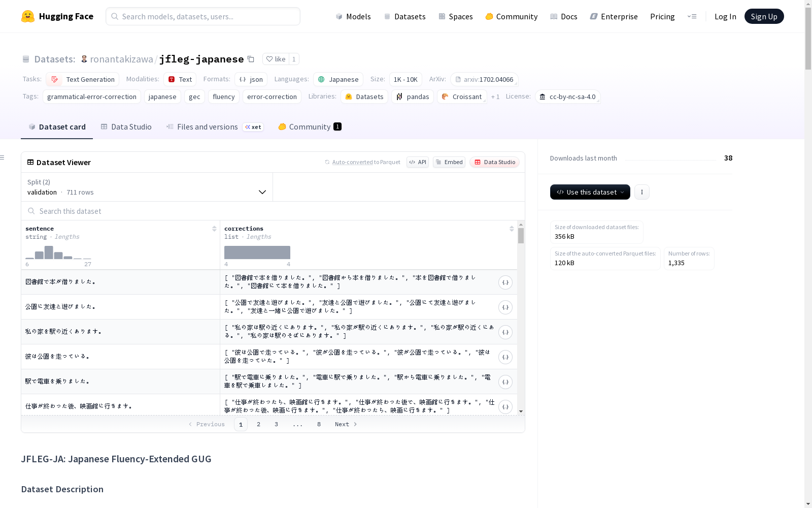Image resolution: width=812 pixels, height=508 pixels.
Task: Open the Files and versions tab
Action: coord(215,127)
